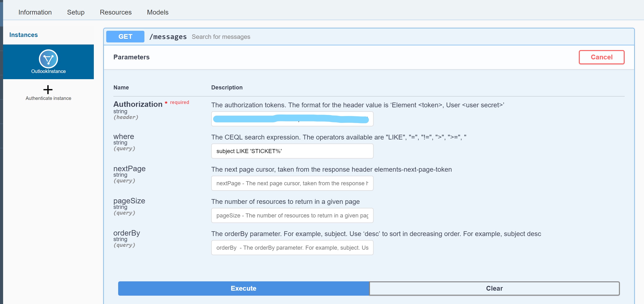Click the /messages endpoint path text
Image resolution: width=644 pixels, height=304 pixels.
pyautogui.click(x=168, y=37)
